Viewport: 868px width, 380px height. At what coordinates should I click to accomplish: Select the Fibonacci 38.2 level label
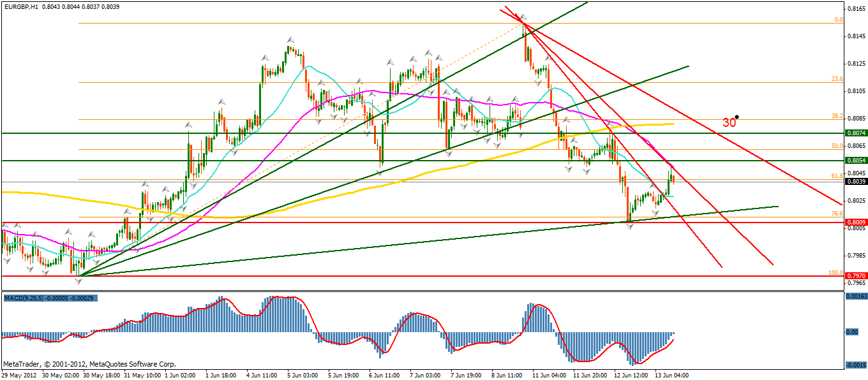(837, 117)
